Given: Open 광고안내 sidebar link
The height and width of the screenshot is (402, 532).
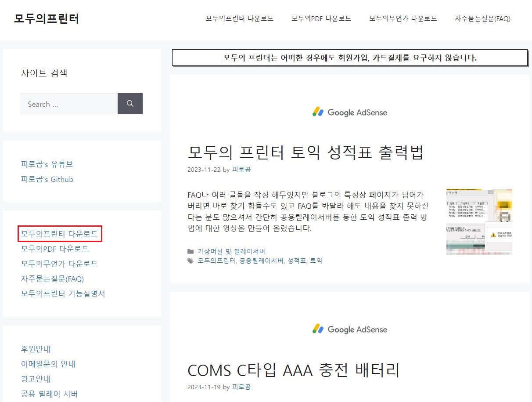Looking at the screenshot, I should click(36, 379).
